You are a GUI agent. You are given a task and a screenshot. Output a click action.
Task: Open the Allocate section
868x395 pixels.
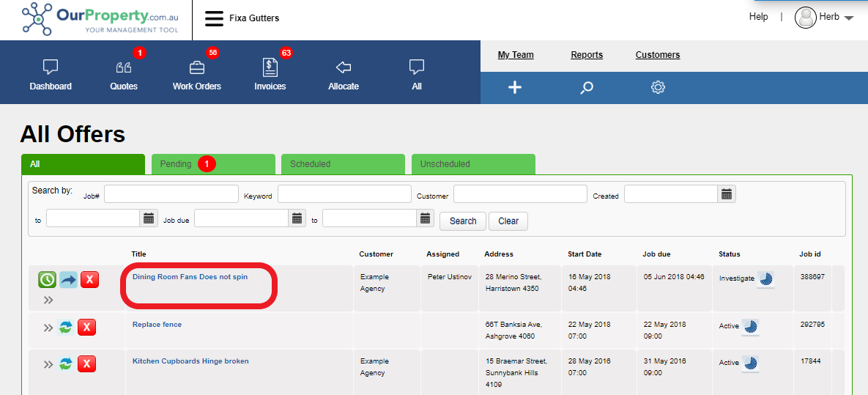pyautogui.click(x=344, y=75)
